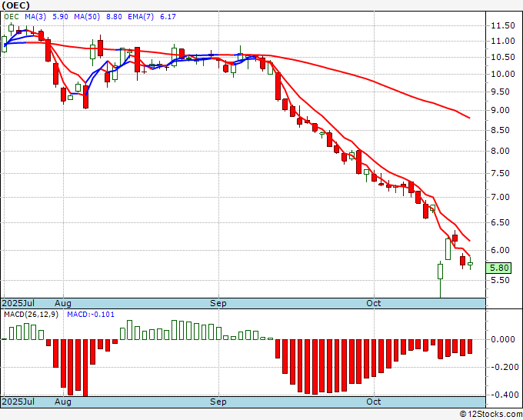Screen dimensions: 523x420
Task: Click the Sep label on price chart axis
Action: 218,303
